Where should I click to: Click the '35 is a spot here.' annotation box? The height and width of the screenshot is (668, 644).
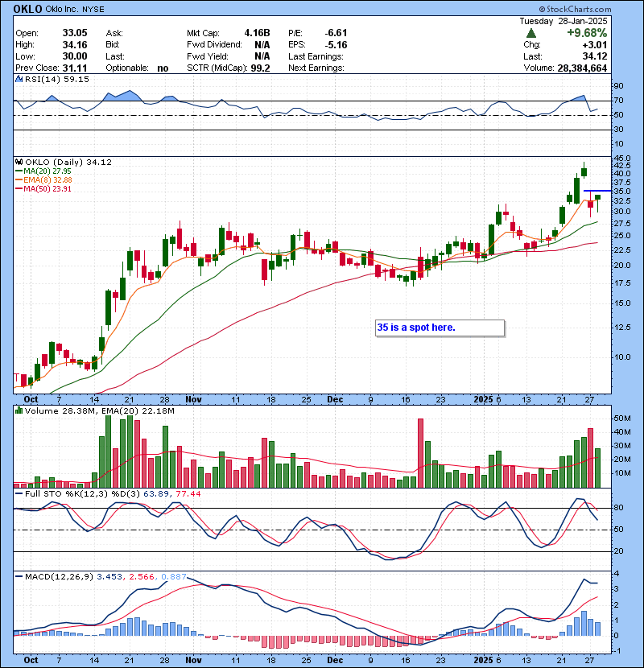tap(440, 328)
